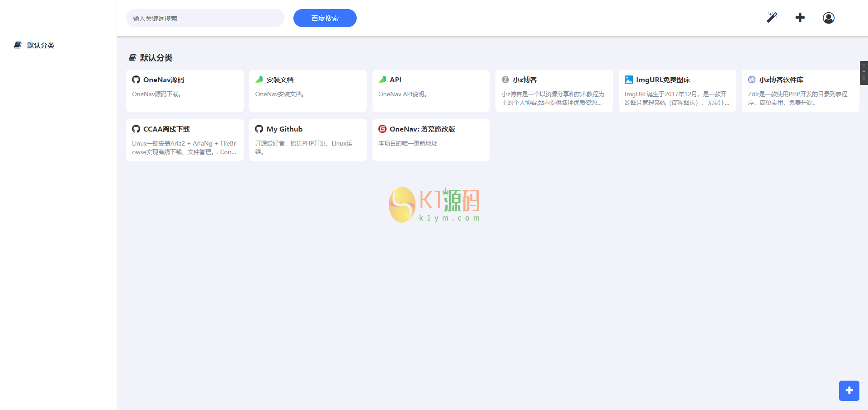Image resolution: width=868 pixels, height=410 pixels.
Task: Select 默认分类 in the left sidebar
Action: click(x=41, y=45)
